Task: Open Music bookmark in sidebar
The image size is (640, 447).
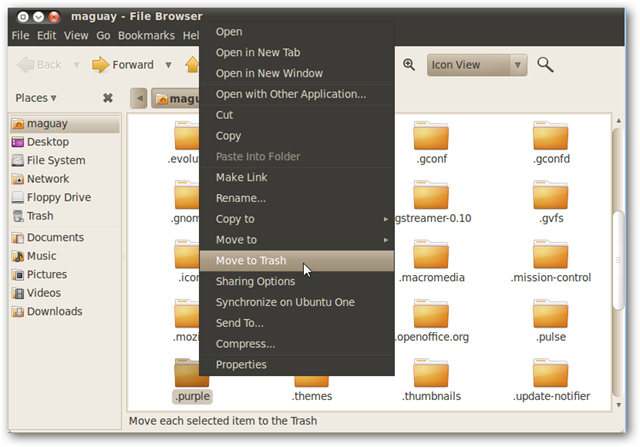Action: coord(65,256)
